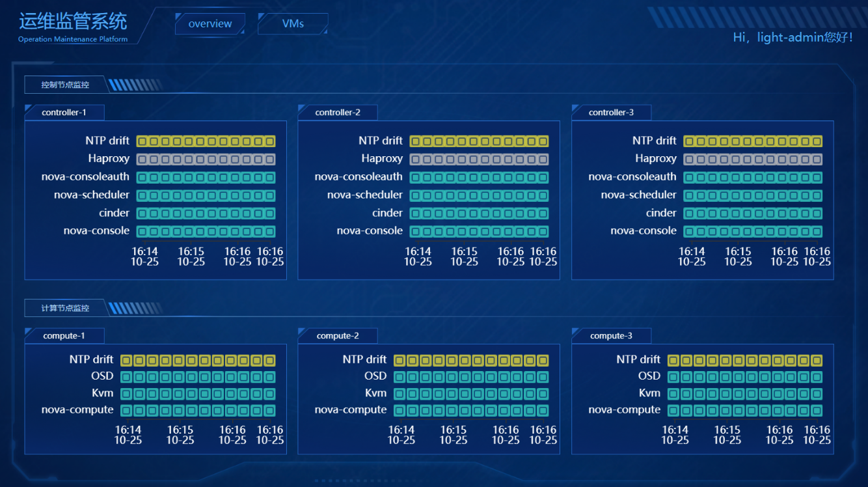Image resolution: width=868 pixels, height=487 pixels.
Task: Click last yellow NTP drift square in controller-1
Action: [270, 141]
